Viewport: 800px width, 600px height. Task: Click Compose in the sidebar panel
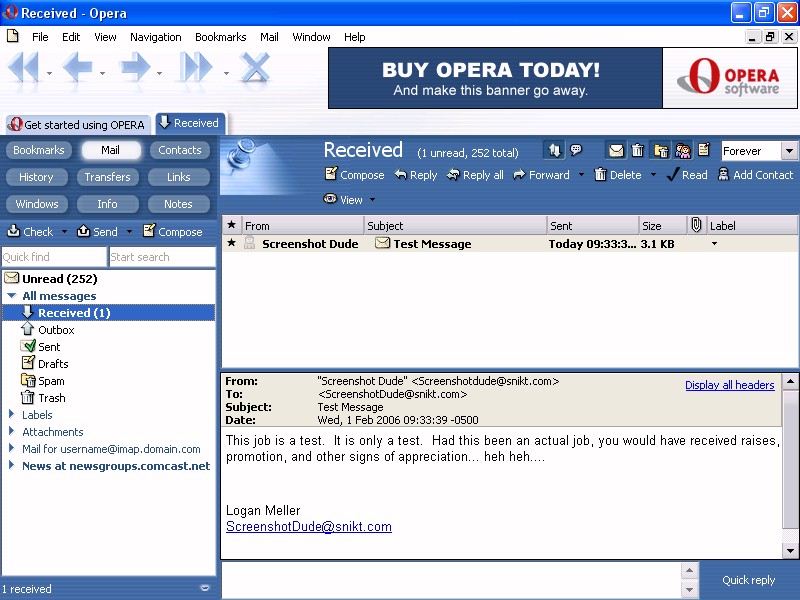(173, 232)
